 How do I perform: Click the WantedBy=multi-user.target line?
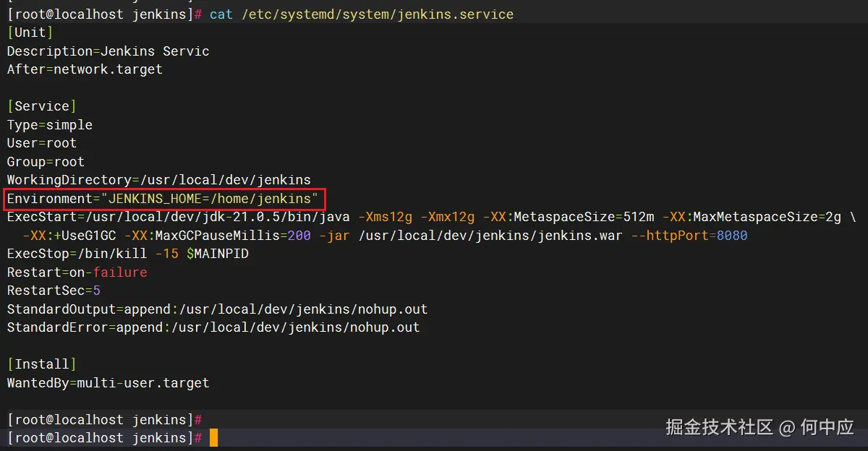(108, 382)
